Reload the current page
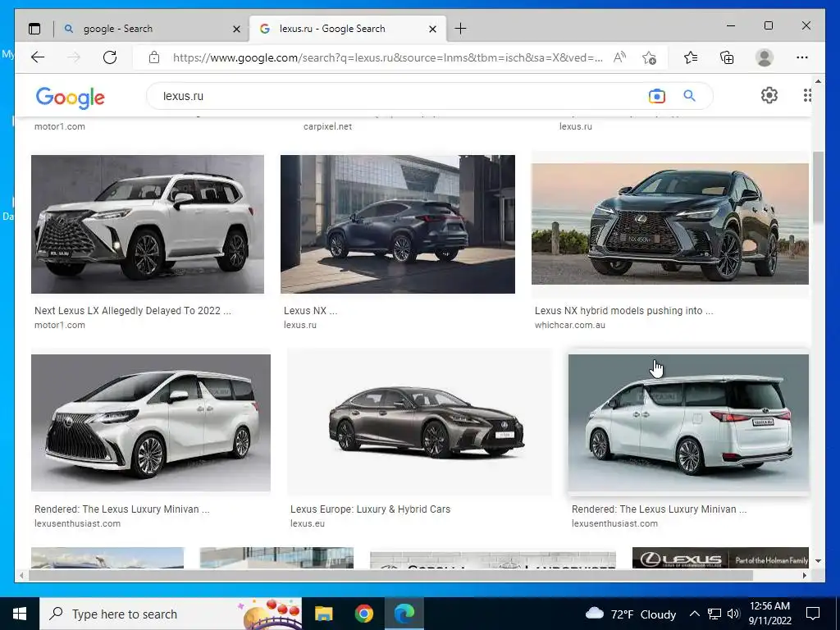 click(x=110, y=57)
